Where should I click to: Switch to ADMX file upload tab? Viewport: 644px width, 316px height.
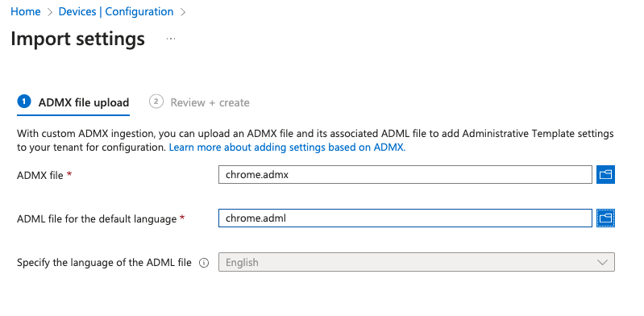coord(73,102)
